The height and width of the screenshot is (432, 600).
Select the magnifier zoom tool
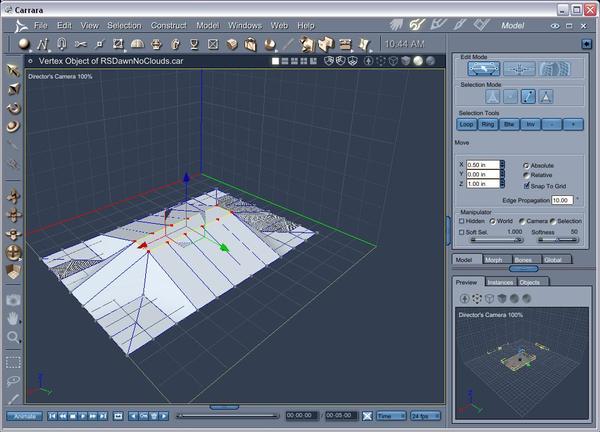tap(13, 337)
